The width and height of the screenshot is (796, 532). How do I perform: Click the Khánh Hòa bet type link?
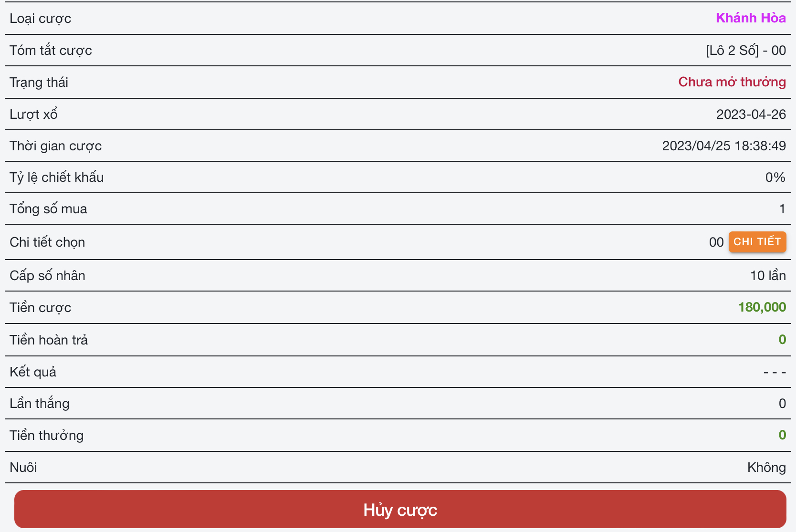751,18
